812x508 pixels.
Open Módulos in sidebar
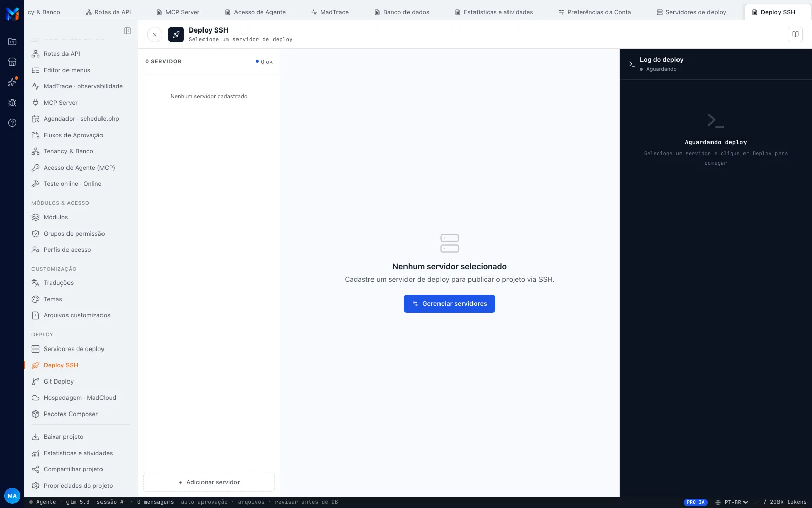point(81,217)
